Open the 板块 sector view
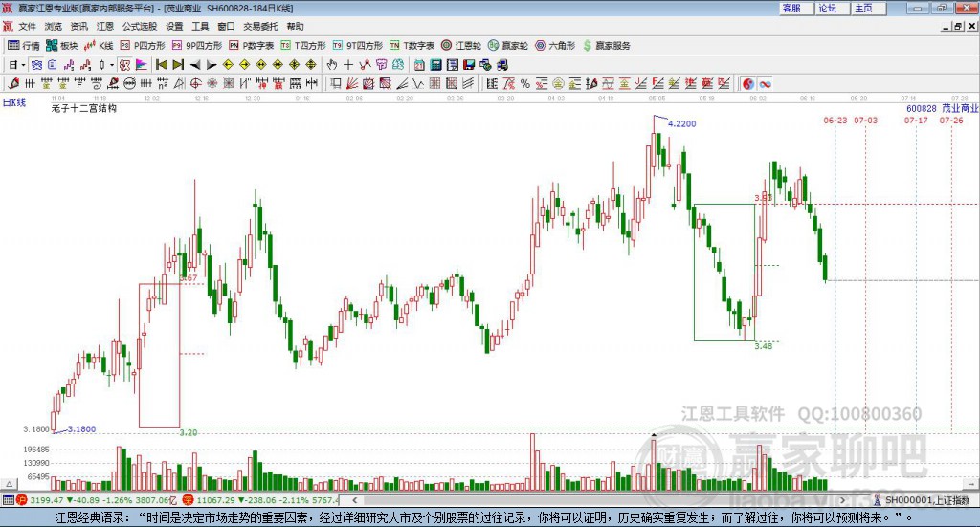This screenshot has width=980, height=527. pos(61,46)
